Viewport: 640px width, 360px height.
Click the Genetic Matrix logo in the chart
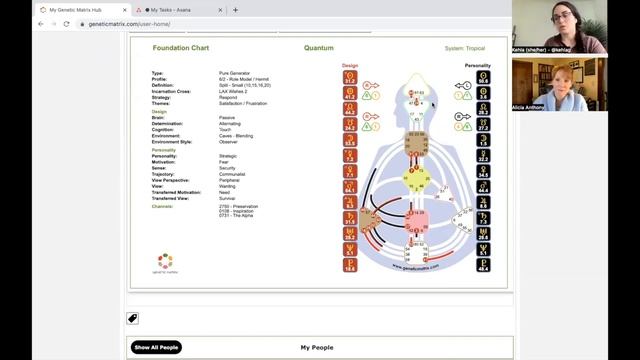click(165, 263)
